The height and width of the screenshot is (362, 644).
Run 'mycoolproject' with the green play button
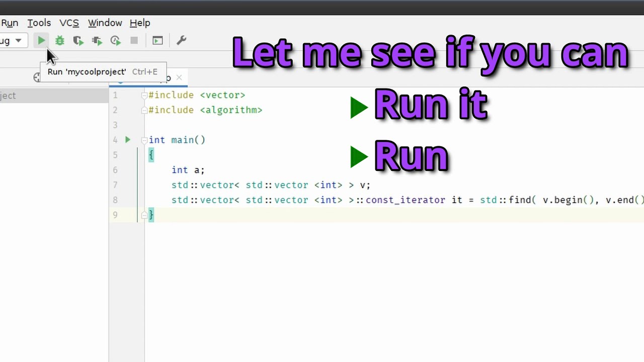[41, 40]
